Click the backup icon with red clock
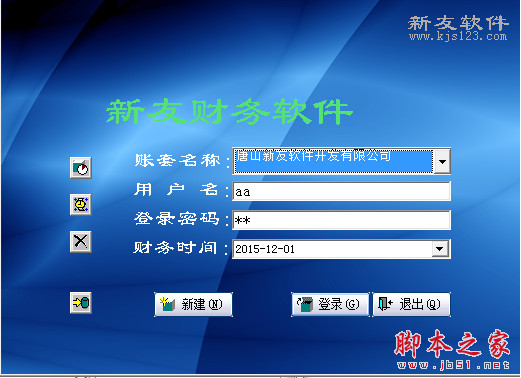 (x=81, y=168)
